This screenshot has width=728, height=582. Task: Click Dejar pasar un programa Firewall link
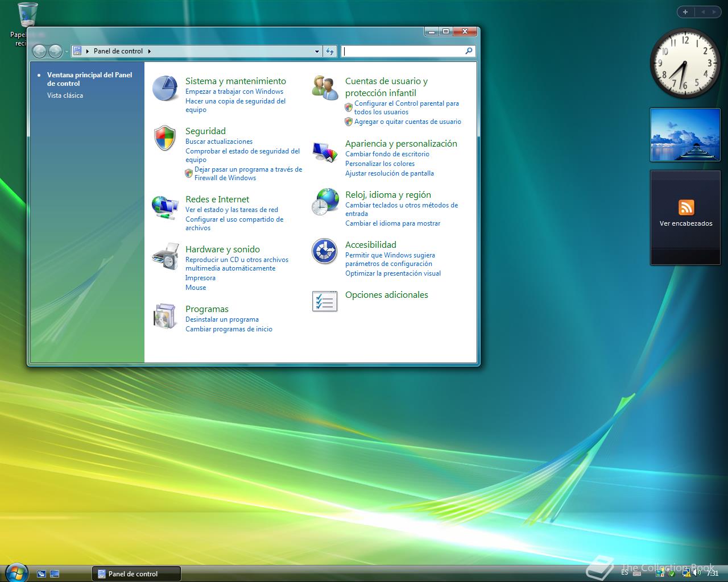click(x=248, y=173)
